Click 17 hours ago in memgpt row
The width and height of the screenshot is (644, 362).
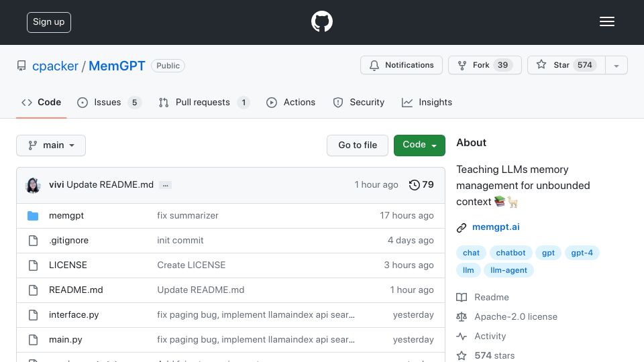407,215
